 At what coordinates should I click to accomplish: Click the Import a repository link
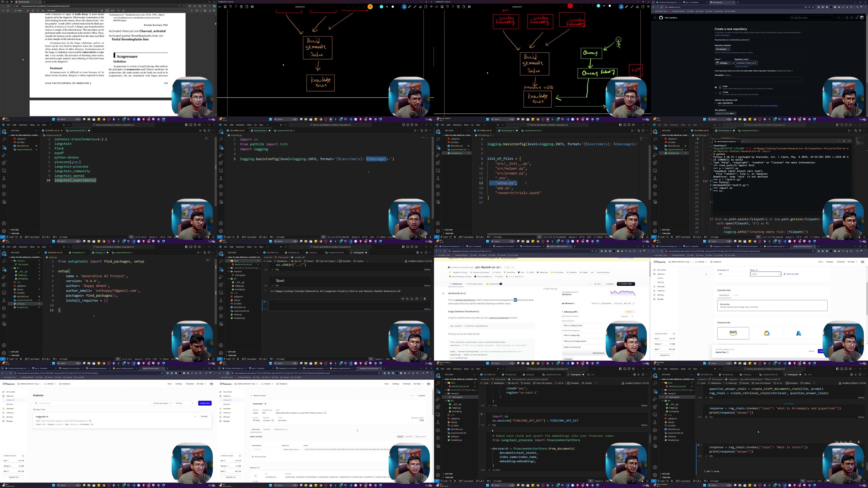click(x=722, y=35)
